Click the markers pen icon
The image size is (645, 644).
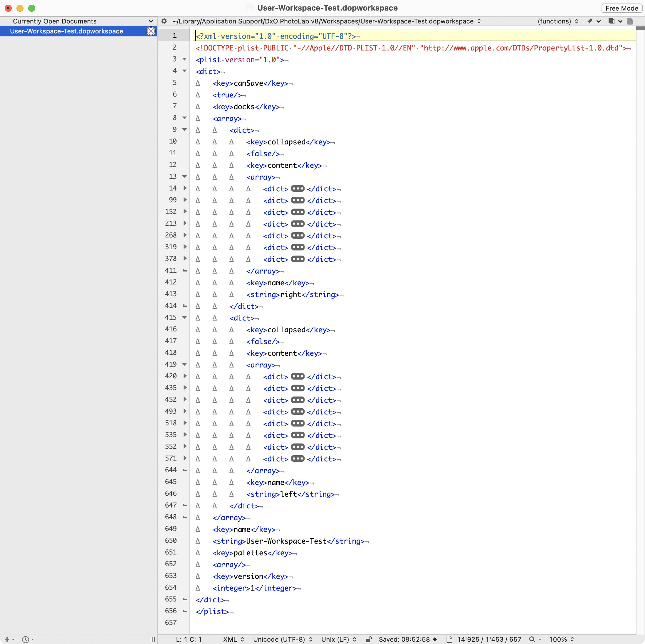point(589,21)
